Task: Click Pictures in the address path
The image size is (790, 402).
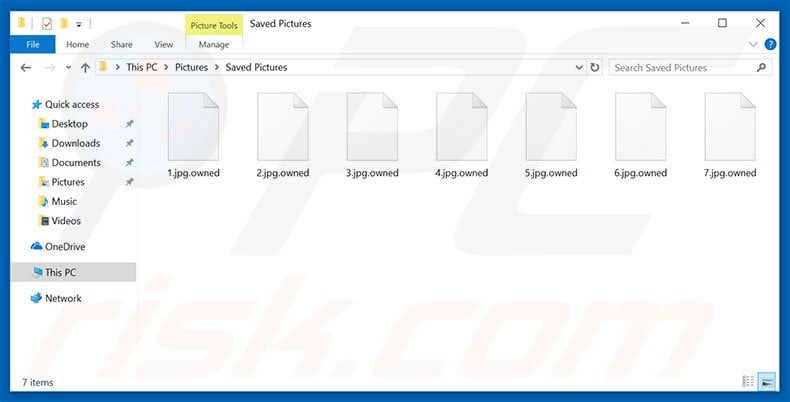Action: [191, 67]
